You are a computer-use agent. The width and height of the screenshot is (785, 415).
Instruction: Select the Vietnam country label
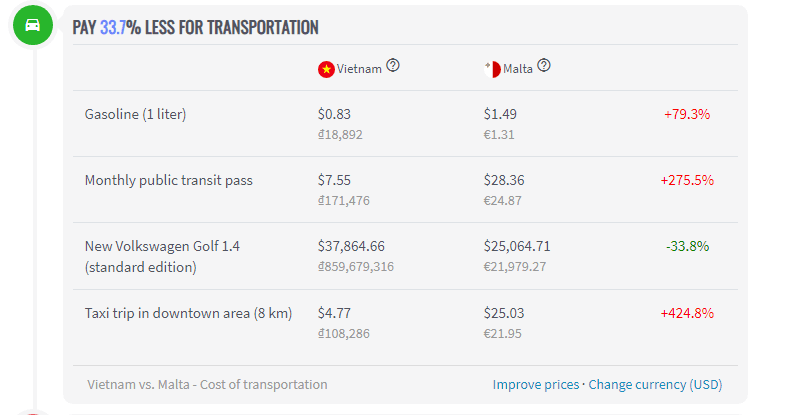tap(359, 69)
